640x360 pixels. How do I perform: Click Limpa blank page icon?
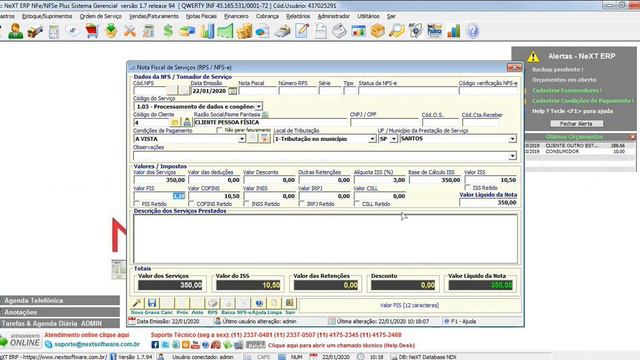(x=274, y=303)
